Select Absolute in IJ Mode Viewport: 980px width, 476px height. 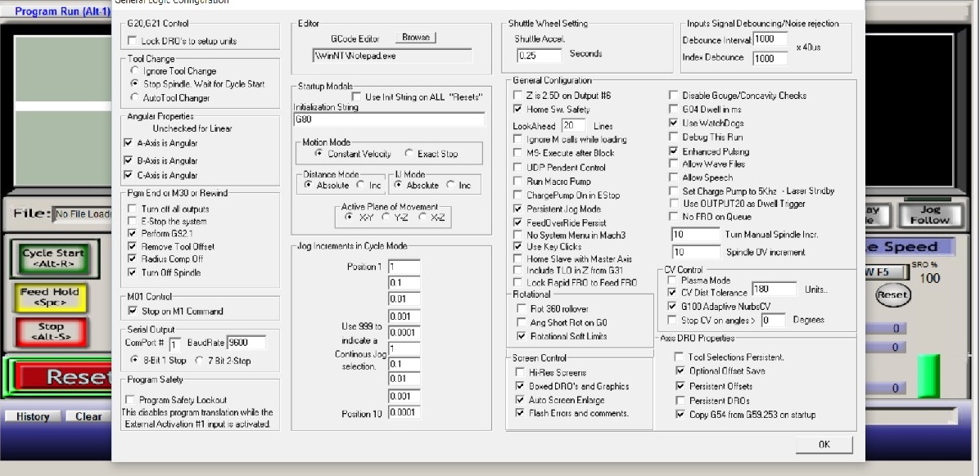point(398,185)
